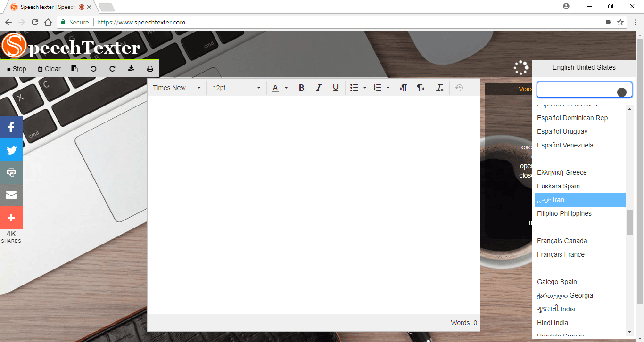Screen dimensions: 644x342
Task: Open the 12pt font size dropdown
Action: point(236,88)
